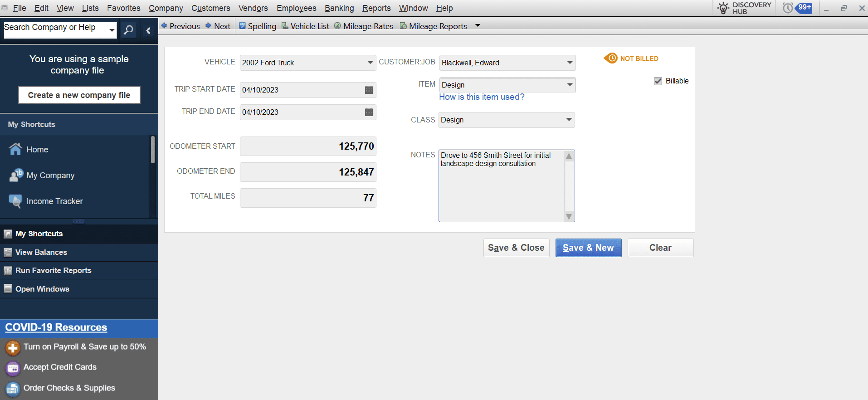The image size is (868, 400).
Task: Open the Employees menu
Action: click(x=297, y=8)
